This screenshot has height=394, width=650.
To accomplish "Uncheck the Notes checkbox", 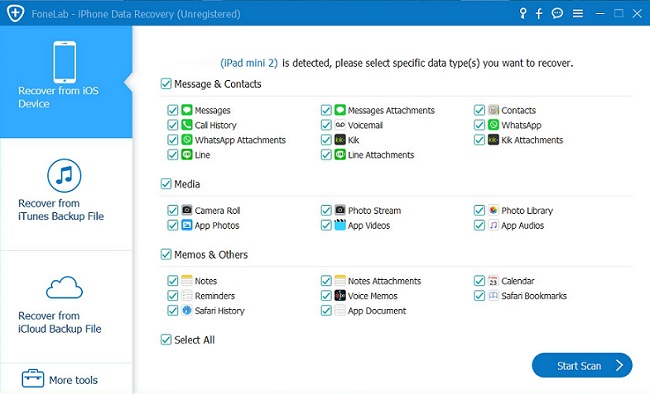I will pos(173,281).
